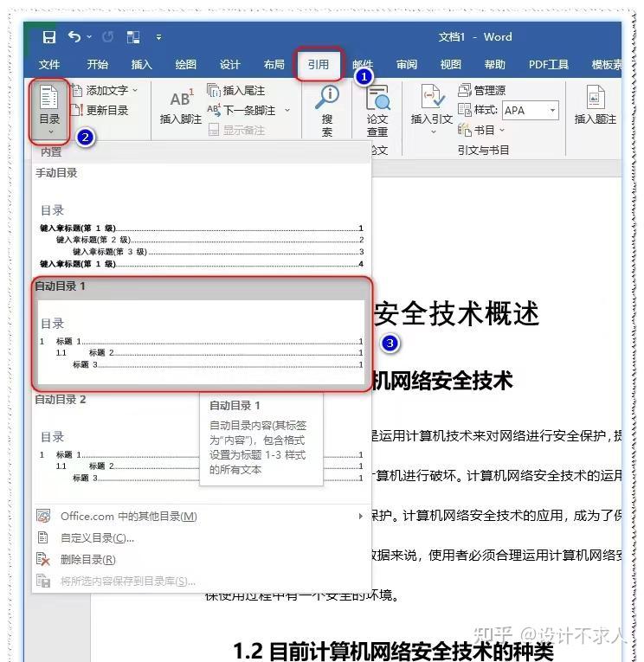Open the 帮助 tab
This screenshot has height=662, width=644.
494,65
